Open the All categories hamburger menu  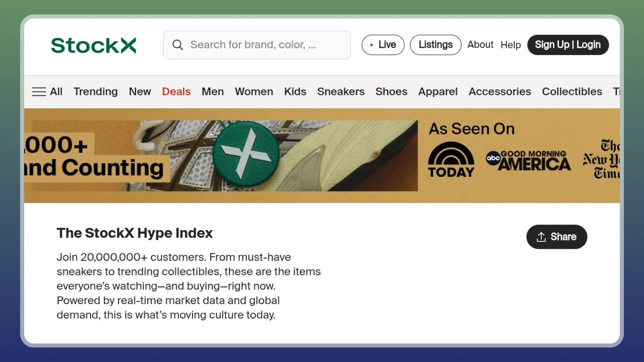click(x=47, y=92)
